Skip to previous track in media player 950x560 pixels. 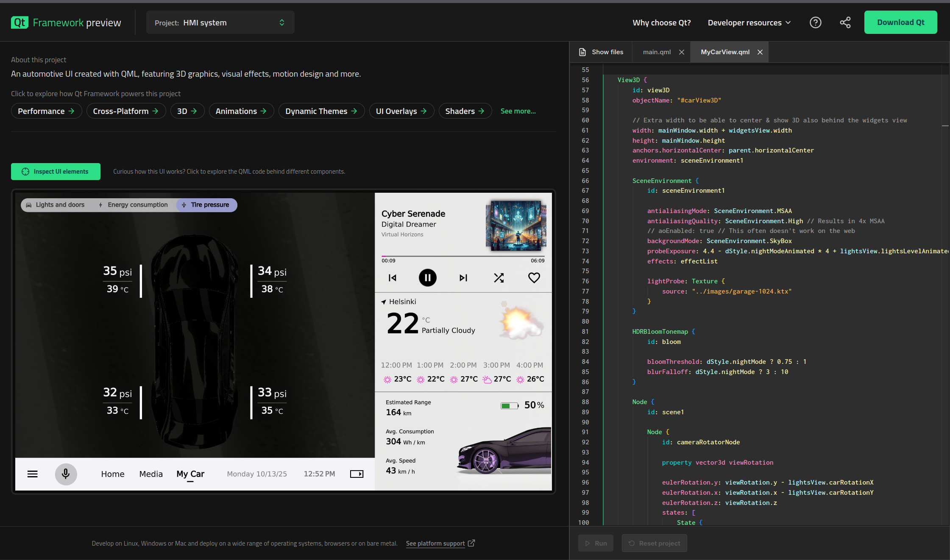pyautogui.click(x=393, y=278)
